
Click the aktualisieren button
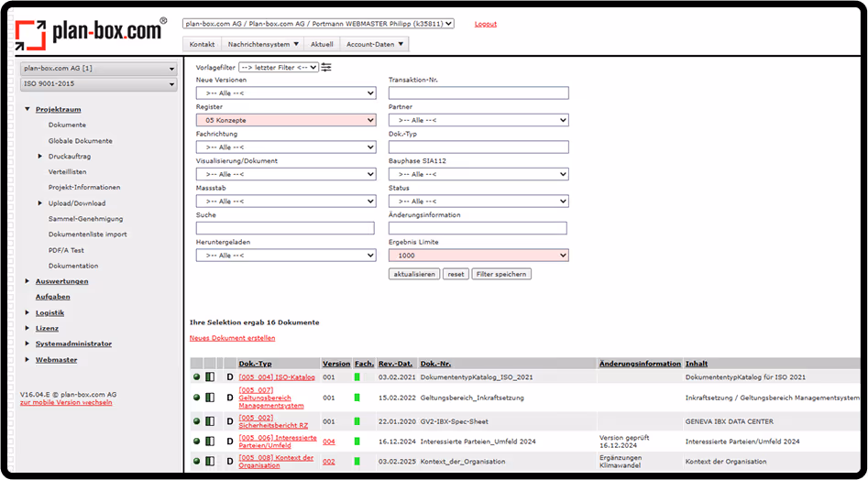click(x=414, y=274)
